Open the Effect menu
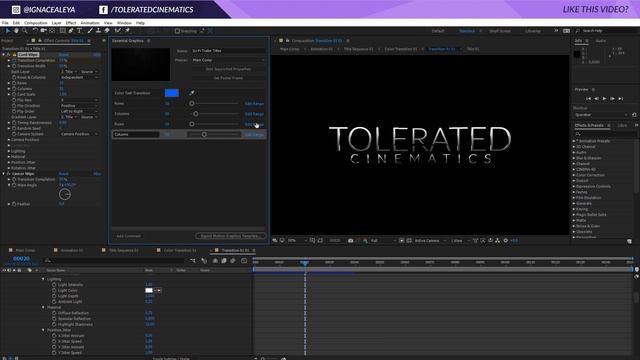640x360 pixels. (x=71, y=23)
